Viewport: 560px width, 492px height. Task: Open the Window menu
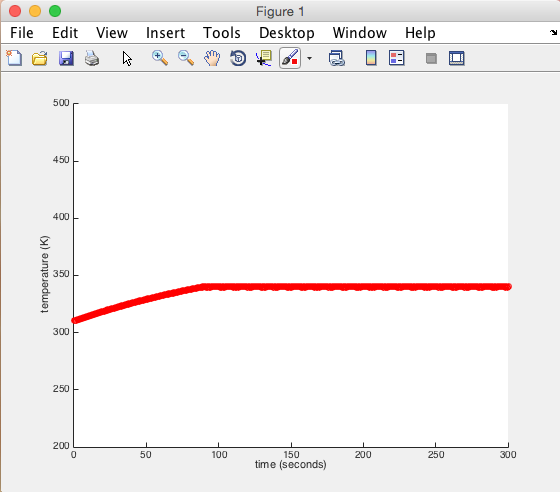[x=360, y=33]
